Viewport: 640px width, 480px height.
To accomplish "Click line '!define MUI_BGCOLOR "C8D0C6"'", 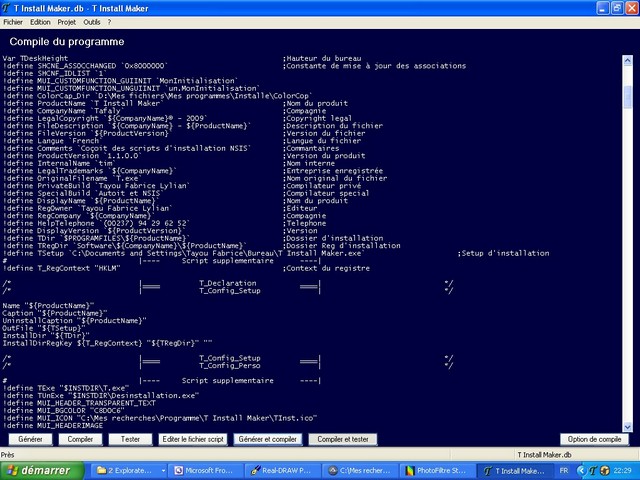I will point(63,411).
